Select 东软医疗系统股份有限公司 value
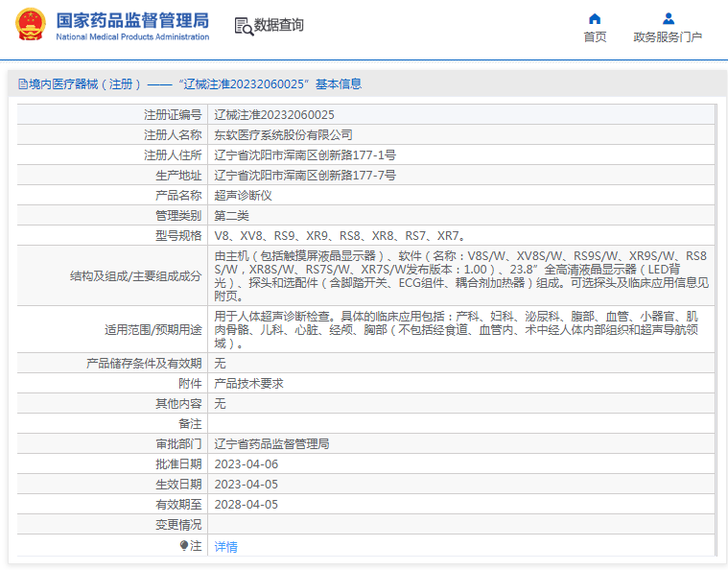This screenshot has width=728, height=570. point(283,134)
